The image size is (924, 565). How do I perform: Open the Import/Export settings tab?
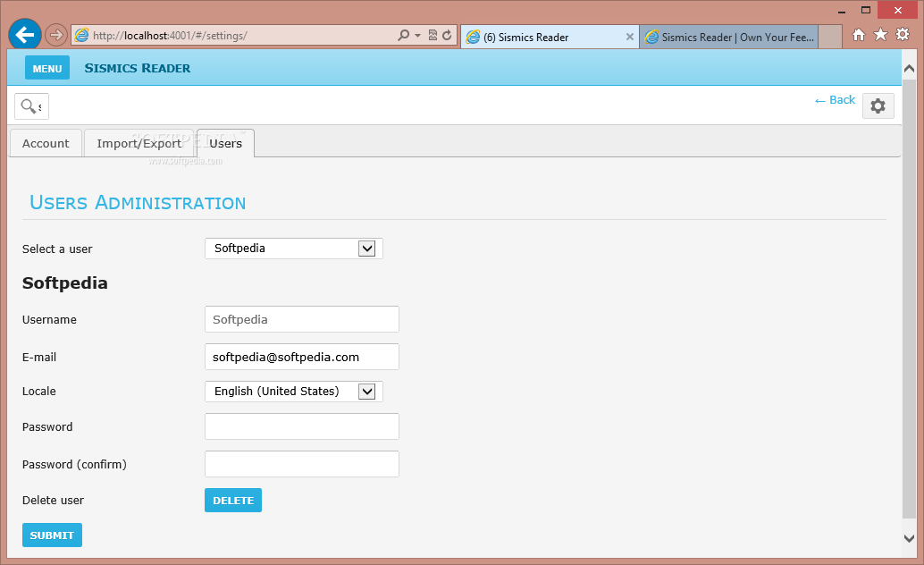(139, 143)
